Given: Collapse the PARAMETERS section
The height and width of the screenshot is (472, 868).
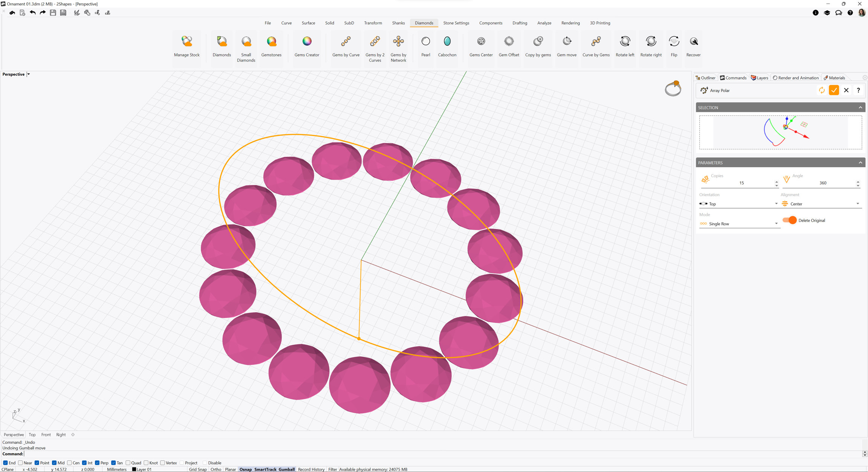Looking at the screenshot, I should [x=860, y=163].
